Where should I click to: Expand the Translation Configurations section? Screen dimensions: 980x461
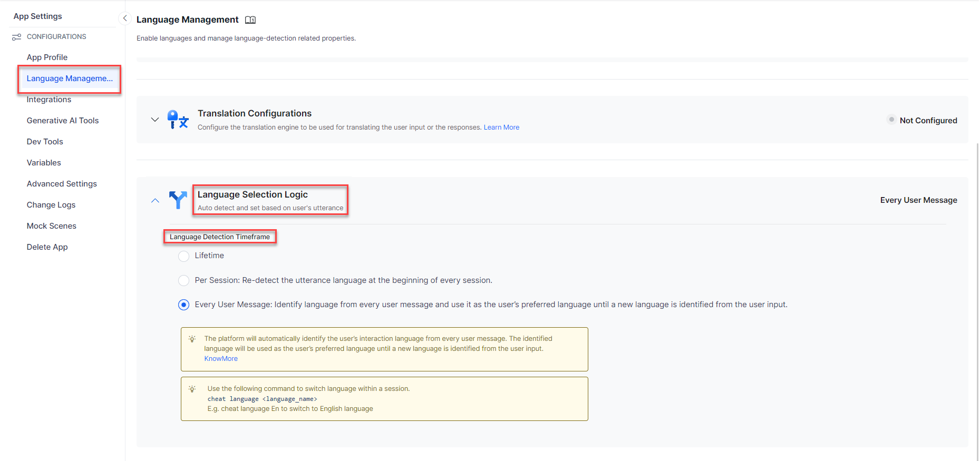coord(155,120)
